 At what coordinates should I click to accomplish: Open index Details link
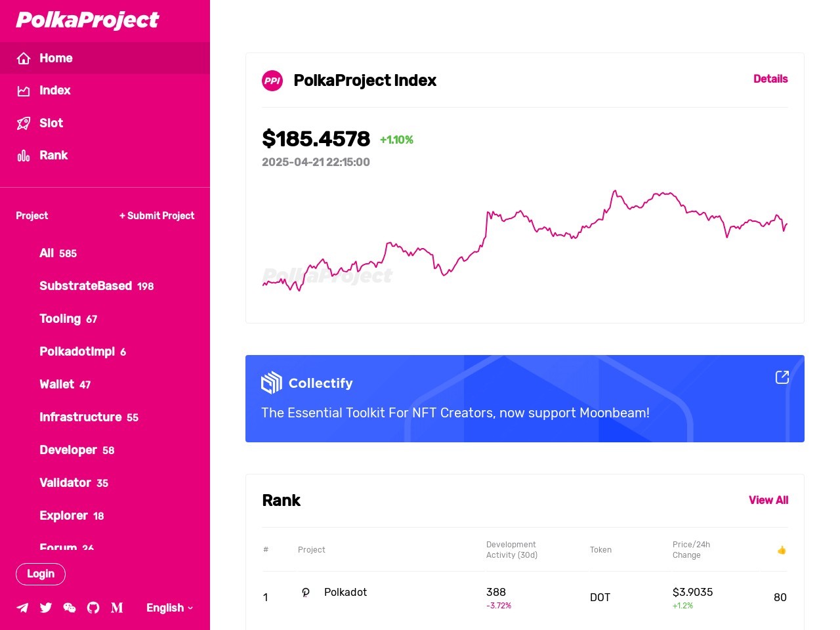770,79
